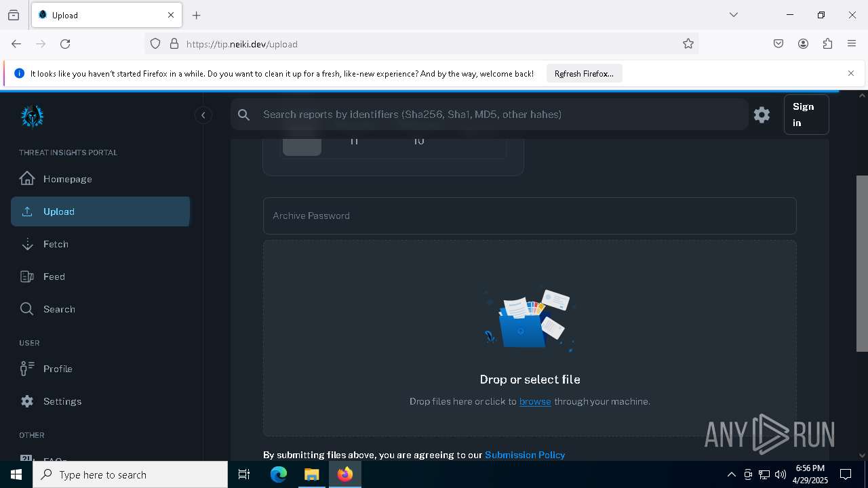This screenshot has height=488, width=868.
Task: Click the info icon in the notification bar
Action: tap(20, 73)
